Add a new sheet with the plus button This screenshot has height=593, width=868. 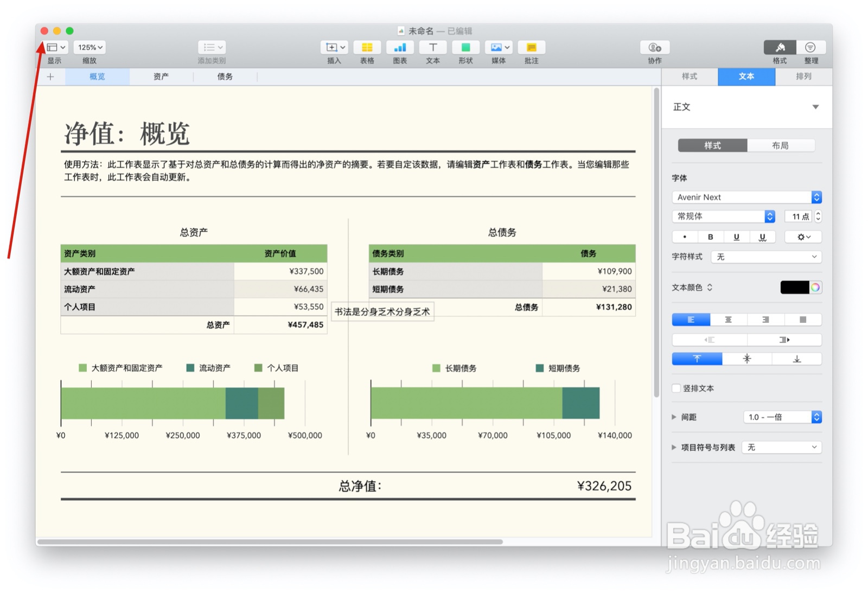click(50, 76)
